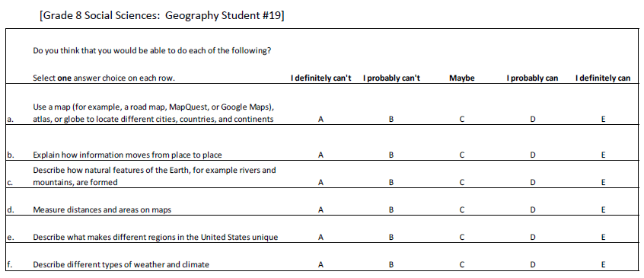Screen dimensions: 644x278
Task: Choose D for describing natural features formation
Action: 532,183
